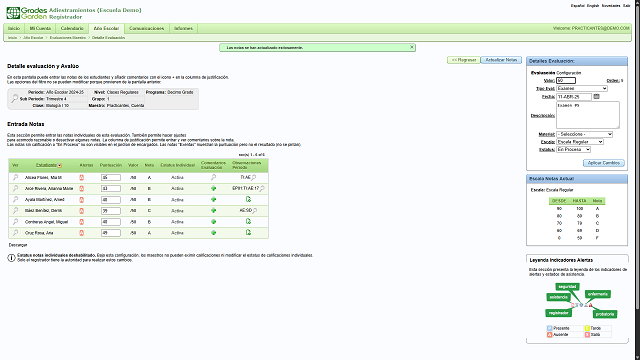Click the Descripción text area
The height and width of the screenshot is (360, 640).
coord(588,115)
